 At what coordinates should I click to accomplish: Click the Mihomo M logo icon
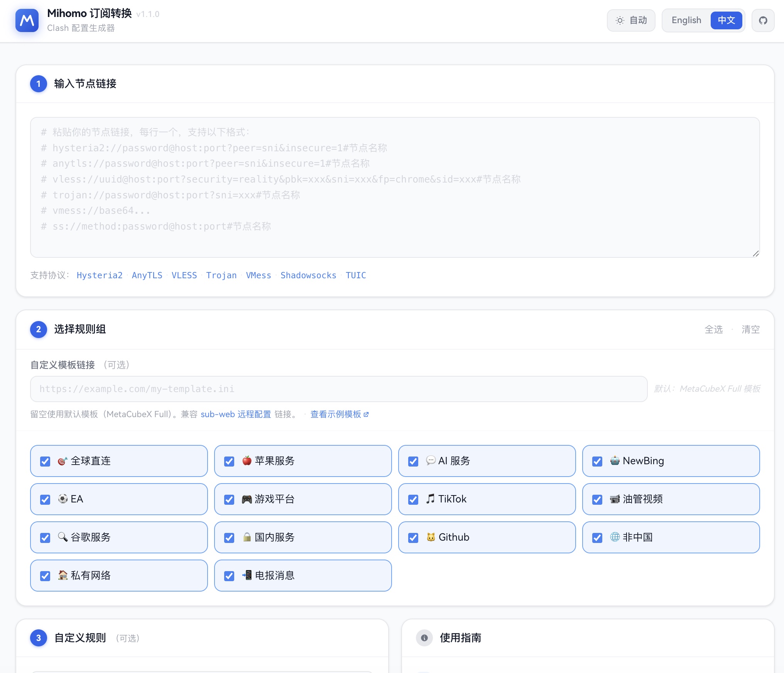click(x=27, y=20)
